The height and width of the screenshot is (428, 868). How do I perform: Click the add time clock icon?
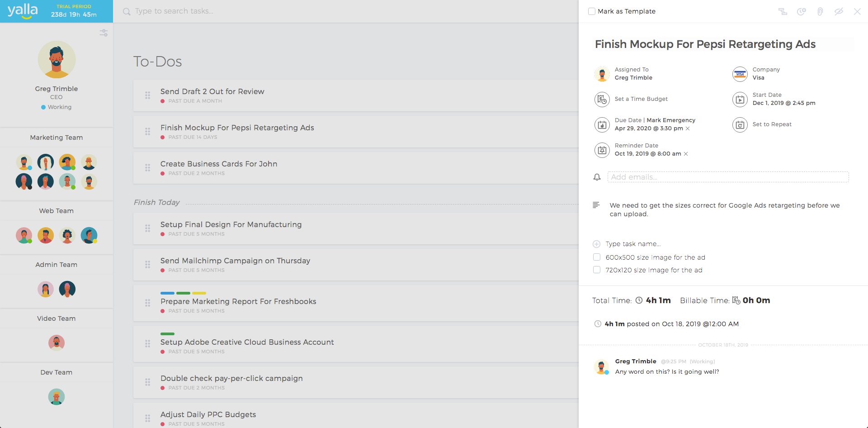pyautogui.click(x=802, y=11)
